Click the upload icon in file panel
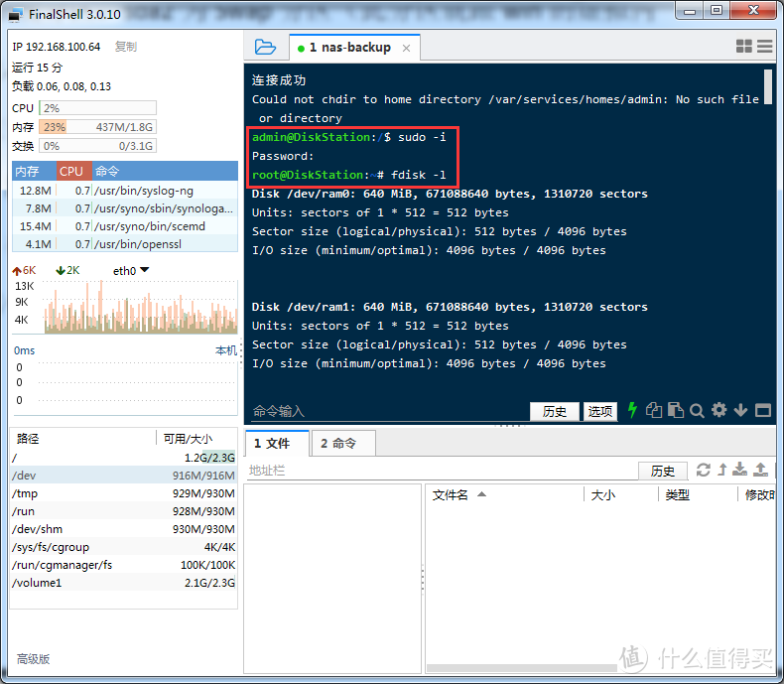The height and width of the screenshot is (684, 784). tap(760, 470)
